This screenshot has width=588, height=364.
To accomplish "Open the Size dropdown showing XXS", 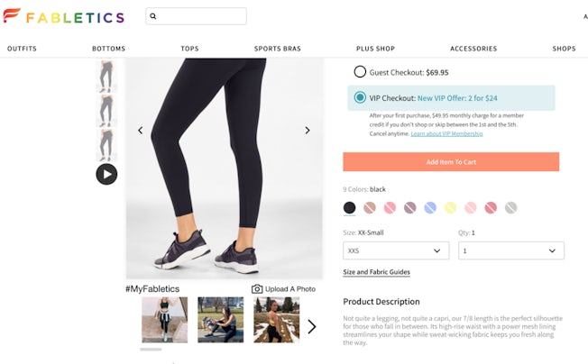I will [x=396, y=250].
